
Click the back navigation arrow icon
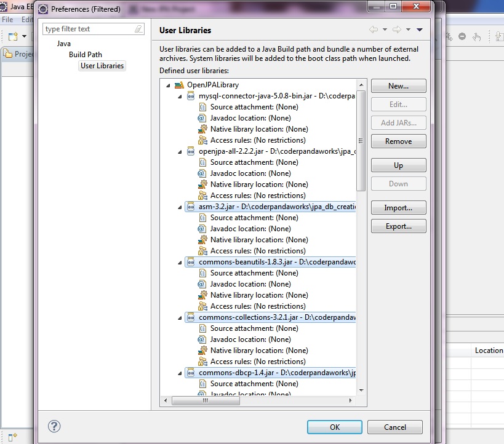[373, 30]
